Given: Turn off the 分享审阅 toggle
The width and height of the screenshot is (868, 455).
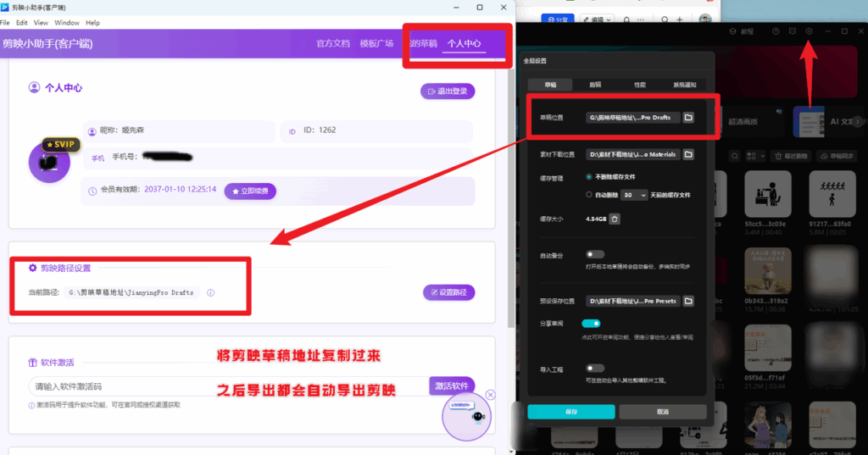Looking at the screenshot, I should (591, 324).
